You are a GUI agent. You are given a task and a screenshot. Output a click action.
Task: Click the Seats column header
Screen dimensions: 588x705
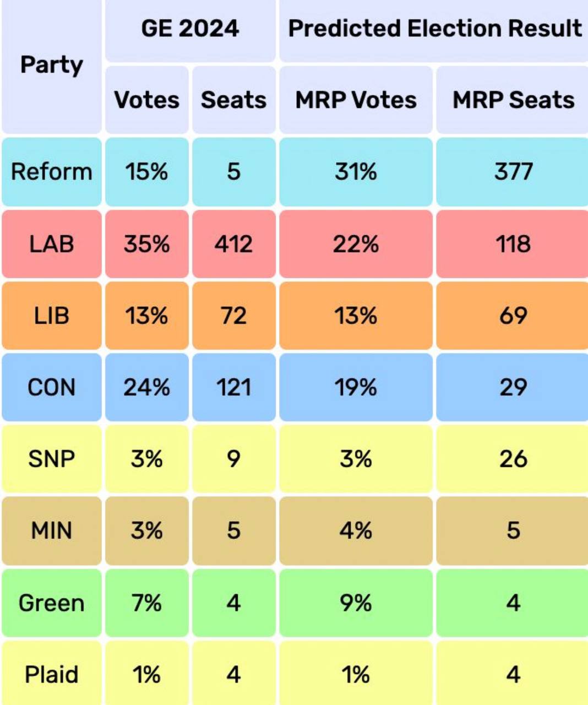(233, 100)
